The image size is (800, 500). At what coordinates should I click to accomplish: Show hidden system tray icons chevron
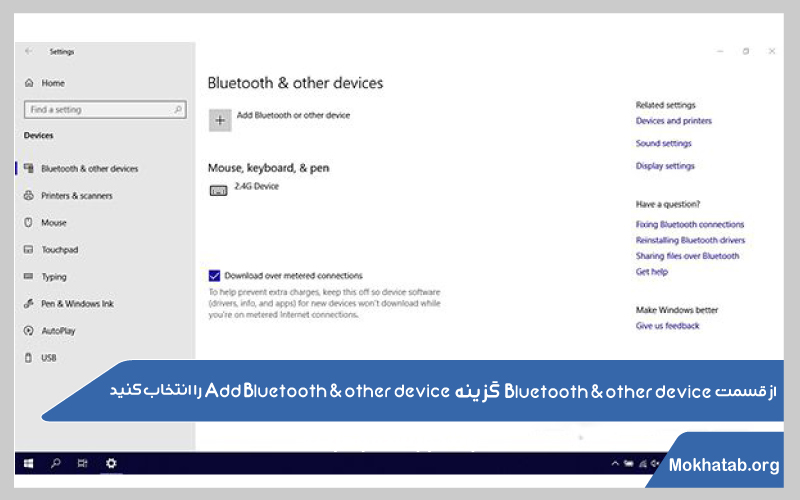click(x=615, y=463)
